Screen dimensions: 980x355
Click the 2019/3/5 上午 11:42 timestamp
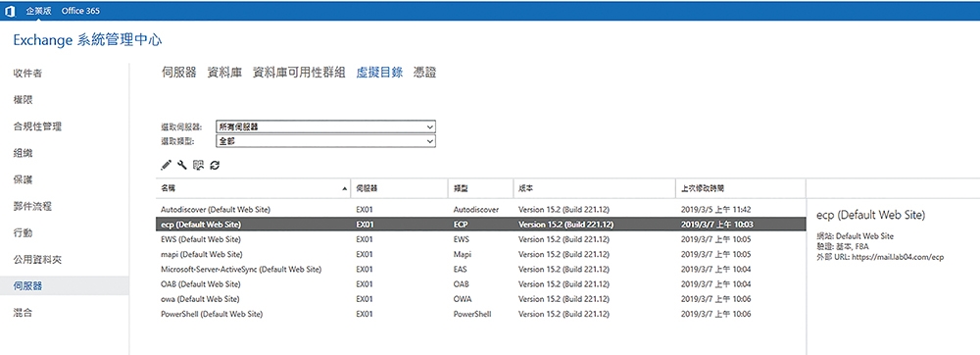(x=715, y=210)
